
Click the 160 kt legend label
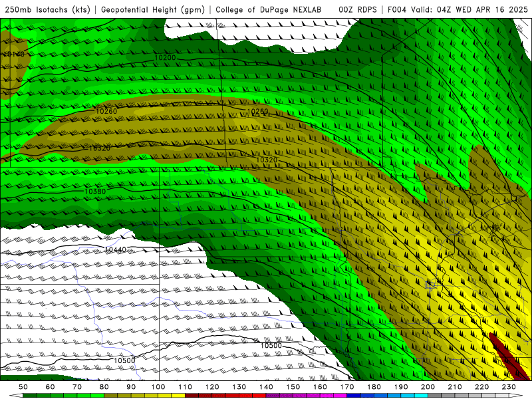click(320, 387)
